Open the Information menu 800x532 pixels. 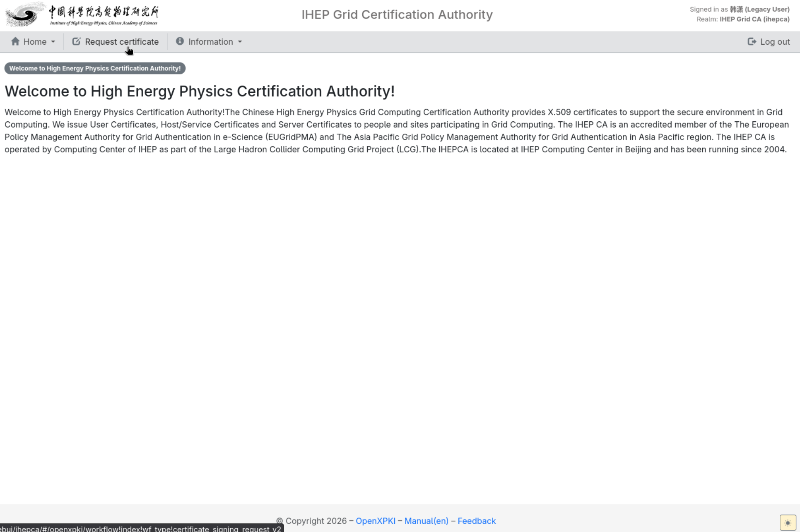point(209,42)
